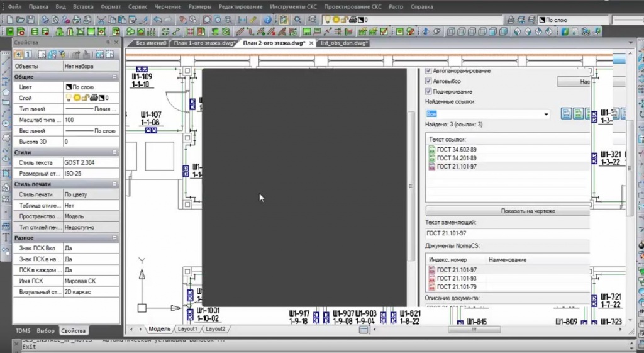Click the Undo arrow icon
The image size is (644, 353).
pyautogui.click(x=158, y=20)
